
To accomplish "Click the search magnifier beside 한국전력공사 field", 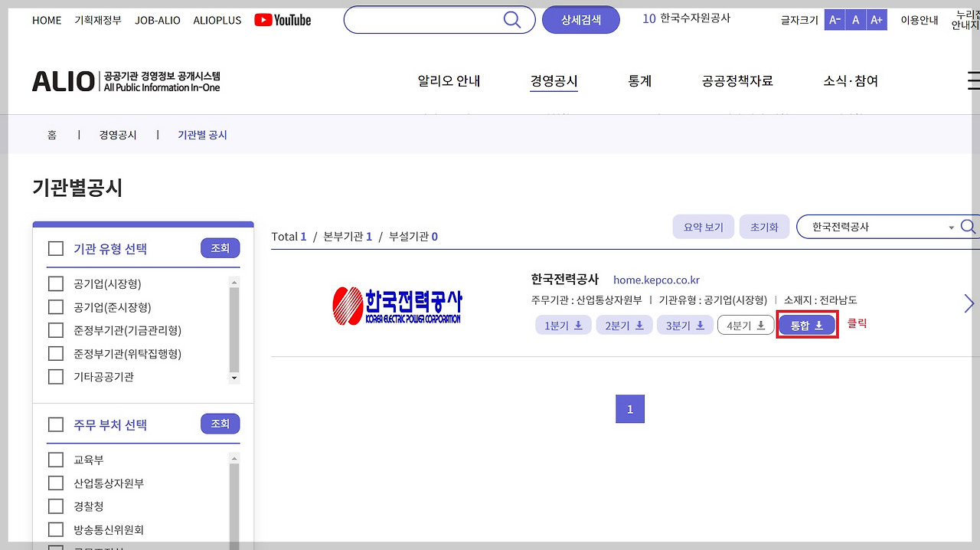I will [x=968, y=226].
